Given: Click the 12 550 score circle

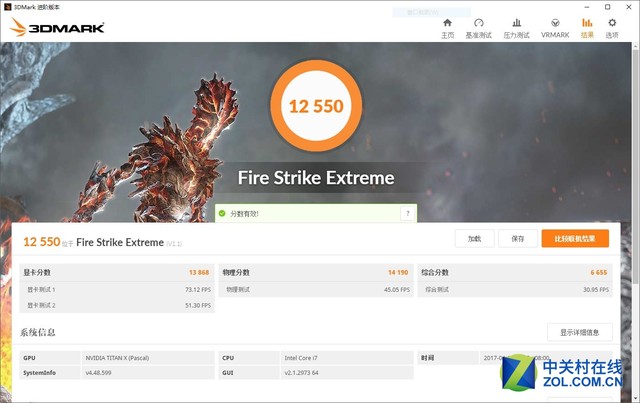Looking at the screenshot, I should (x=316, y=106).
